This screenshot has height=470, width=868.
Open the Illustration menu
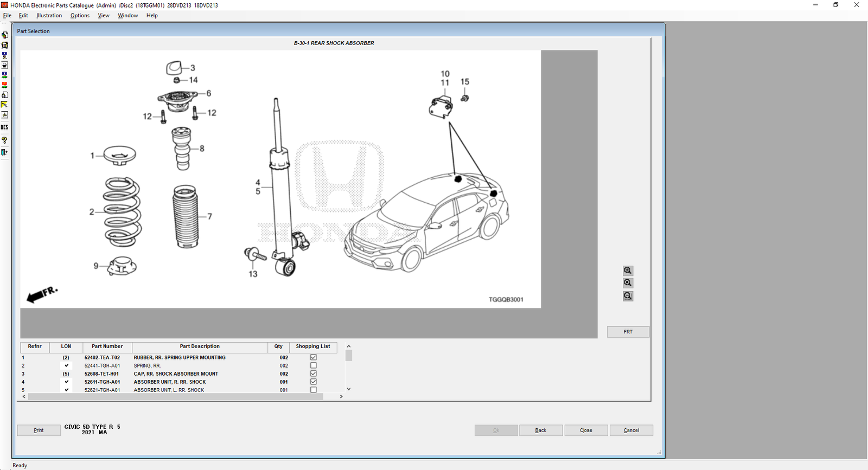(x=49, y=15)
